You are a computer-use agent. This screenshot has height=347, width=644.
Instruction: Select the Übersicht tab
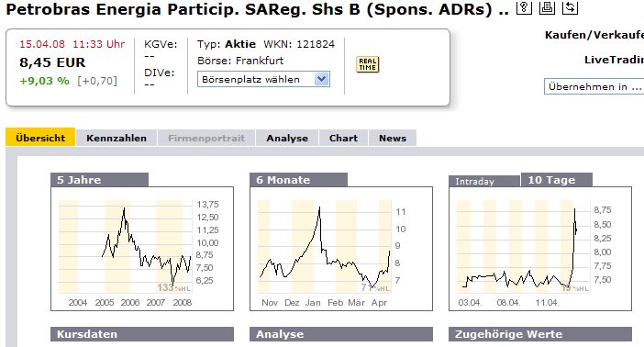(x=40, y=138)
